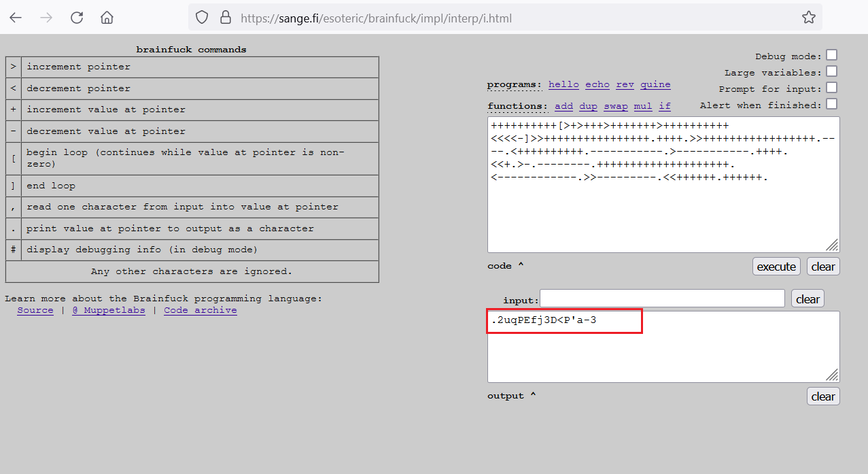Click the browser back arrow
Screen dimensions: 868x474
coord(16,18)
